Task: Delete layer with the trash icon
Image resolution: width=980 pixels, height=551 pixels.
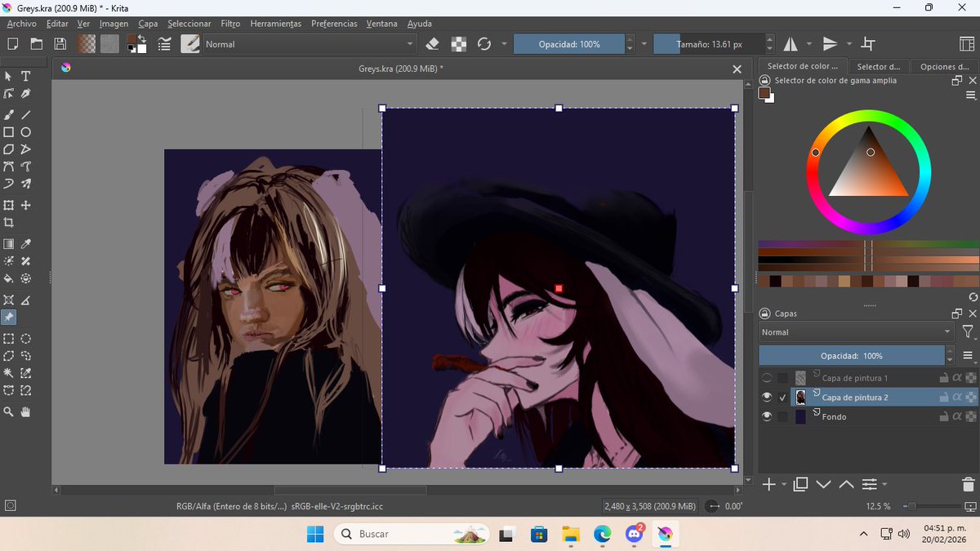Action: tap(969, 484)
